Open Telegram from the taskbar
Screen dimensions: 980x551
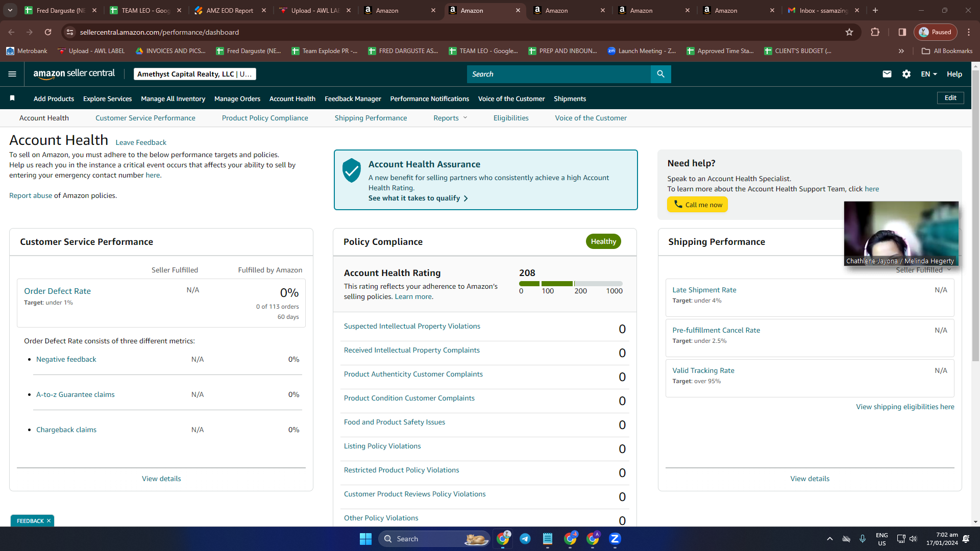click(x=525, y=539)
